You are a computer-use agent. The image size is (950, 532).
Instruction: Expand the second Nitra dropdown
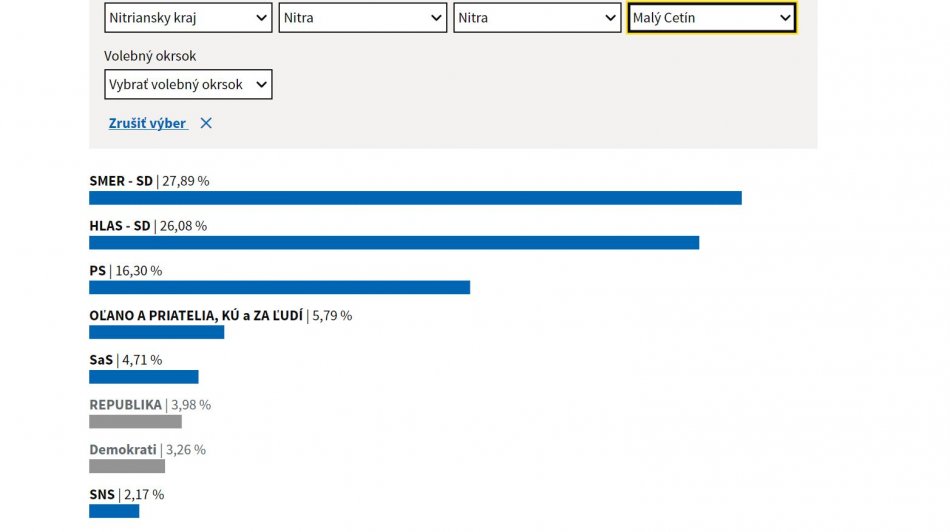point(537,18)
